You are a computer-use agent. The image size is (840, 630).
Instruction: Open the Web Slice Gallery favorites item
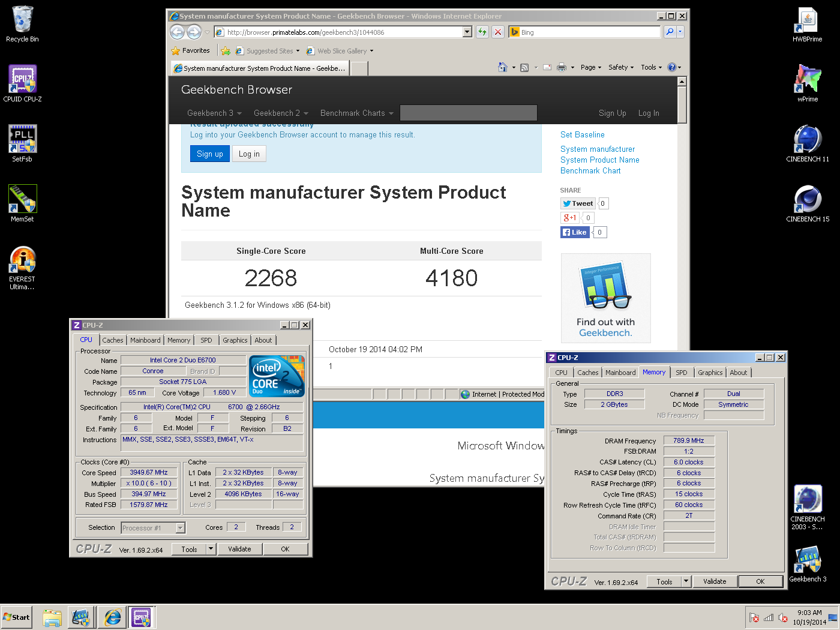340,51
